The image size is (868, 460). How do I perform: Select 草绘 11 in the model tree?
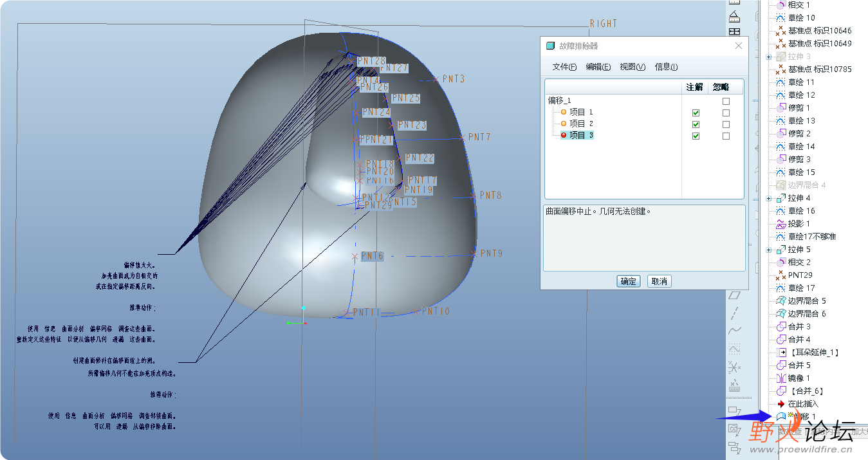tap(801, 82)
